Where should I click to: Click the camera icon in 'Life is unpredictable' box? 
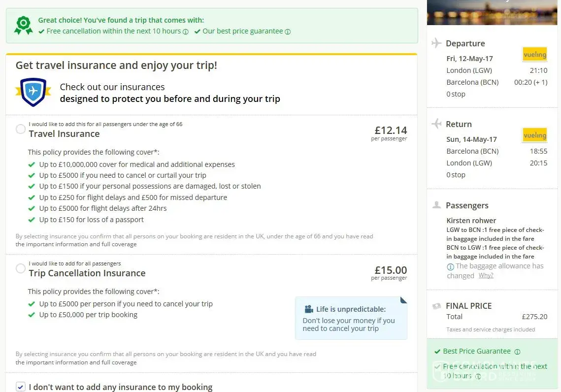pyautogui.click(x=309, y=309)
